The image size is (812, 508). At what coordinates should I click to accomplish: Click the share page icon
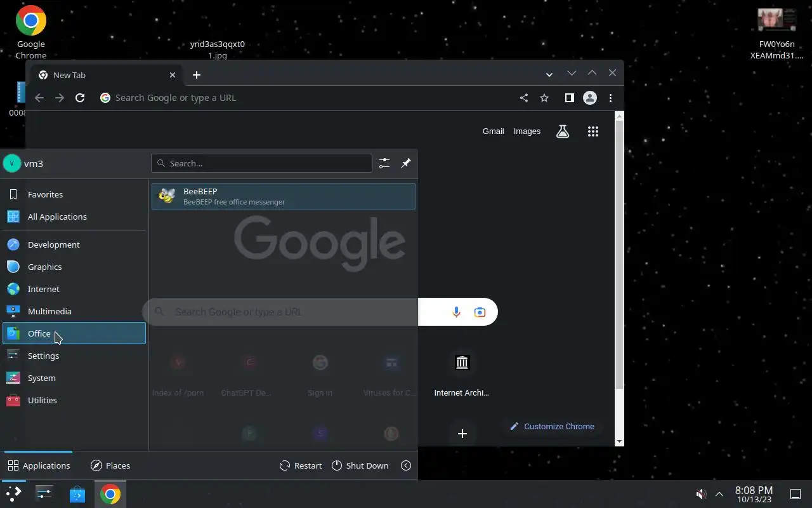[x=524, y=98]
